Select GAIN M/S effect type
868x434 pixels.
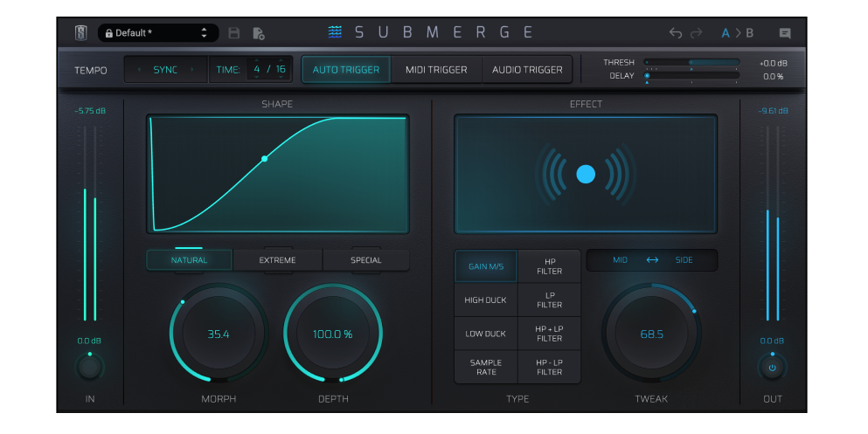[486, 266]
